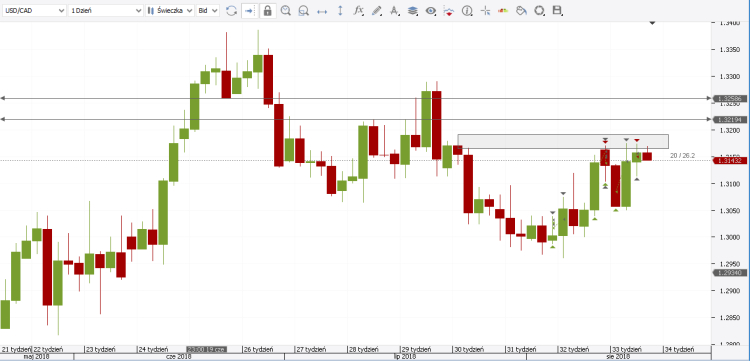The image size is (750, 361).
Task: Click the refresh chart icon
Action: tap(231, 10)
